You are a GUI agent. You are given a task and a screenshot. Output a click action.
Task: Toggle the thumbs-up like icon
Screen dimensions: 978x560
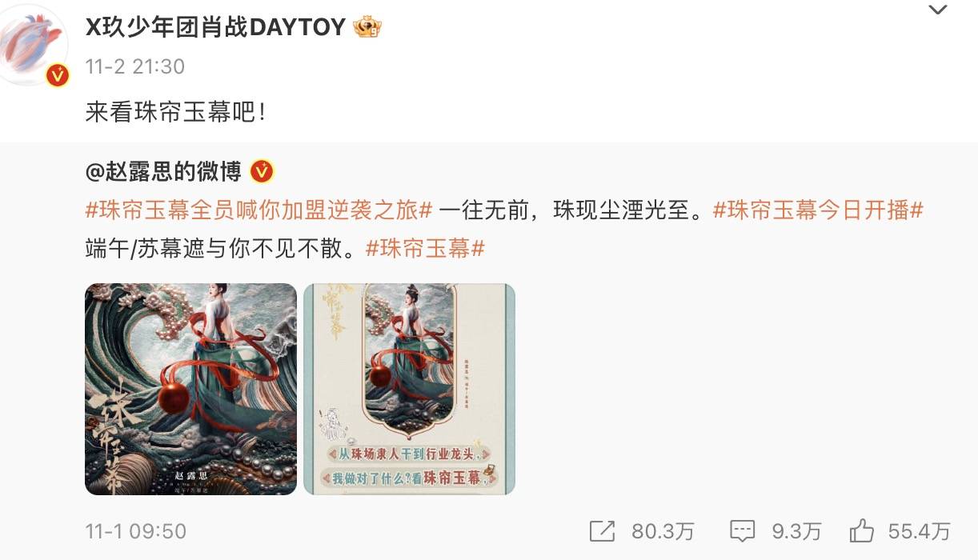click(862, 530)
